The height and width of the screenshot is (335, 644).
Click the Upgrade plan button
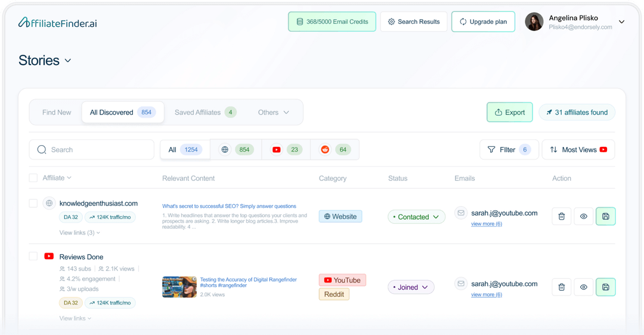(483, 21)
